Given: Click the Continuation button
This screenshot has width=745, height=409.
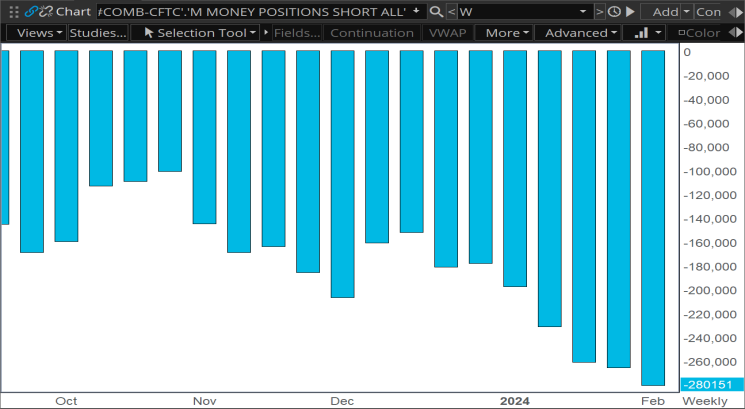Looking at the screenshot, I should tap(372, 33).
